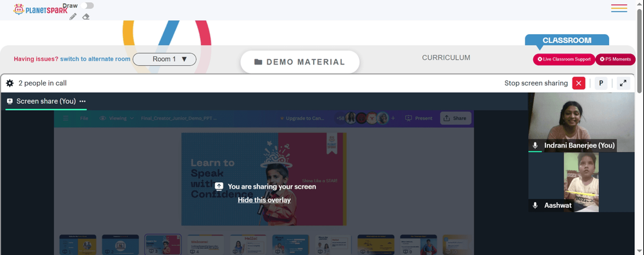Click the switch to alternate room link
This screenshot has height=255, width=644.
(95, 59)
